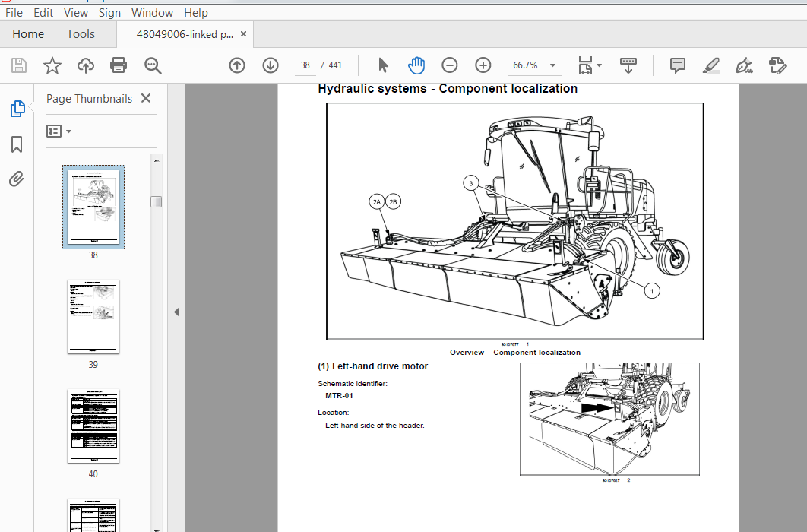Click the 'Page Thumbnails' panel title
807x532 pixels.
pos(89,99)
